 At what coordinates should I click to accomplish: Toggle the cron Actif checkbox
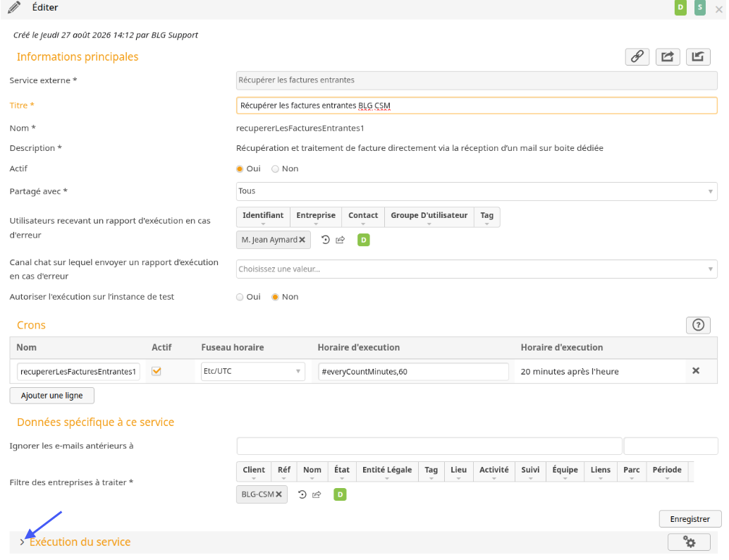157,371
